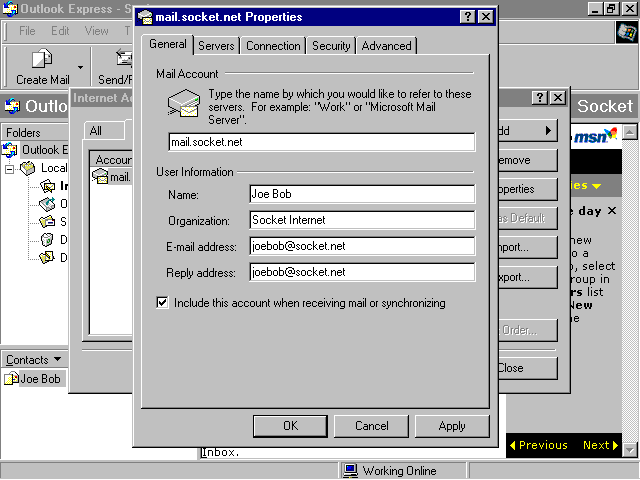The width and height of the screenshot is (640, 480).
Task: Click scroll down arrow in right pane
Action: pyautogui.click(x=629, y=450)
